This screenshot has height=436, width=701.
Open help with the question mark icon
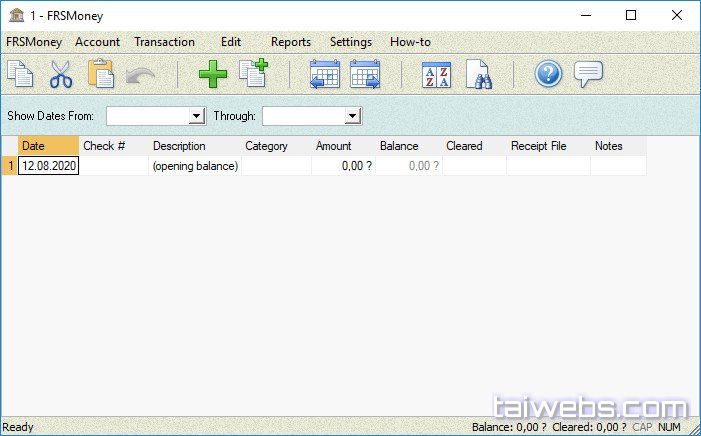point(548,75)
